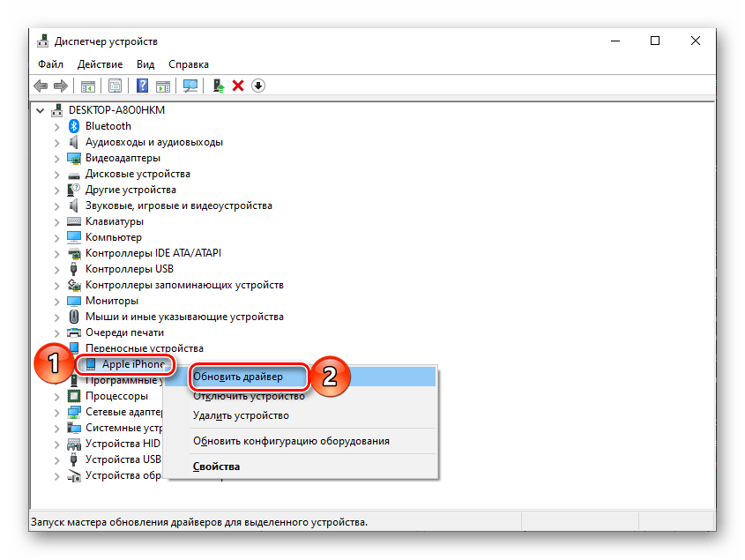Click the status bar text Запуск мастера обновления
This screenshot has width=745, height=560.
coord(199,522)
